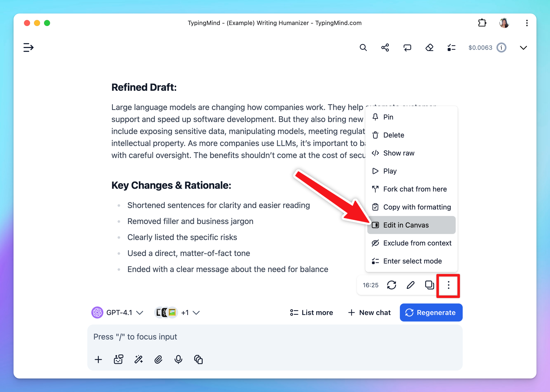Screen dimensions: 550x392
Task: Focus the message input field
Action: [x=274, y=337]
